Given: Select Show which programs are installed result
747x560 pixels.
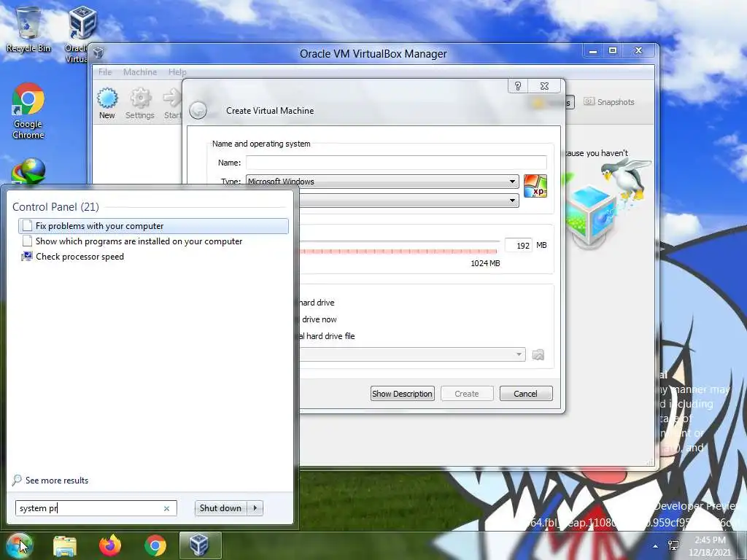Looking at the screenshot, I should [x=153, y=241].
